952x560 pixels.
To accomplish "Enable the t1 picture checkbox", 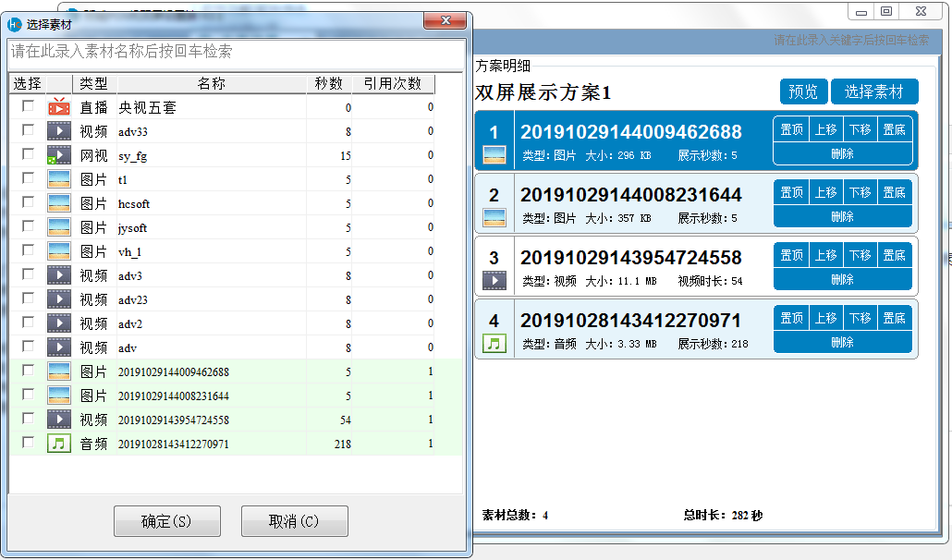I will [x=28, y=177].
